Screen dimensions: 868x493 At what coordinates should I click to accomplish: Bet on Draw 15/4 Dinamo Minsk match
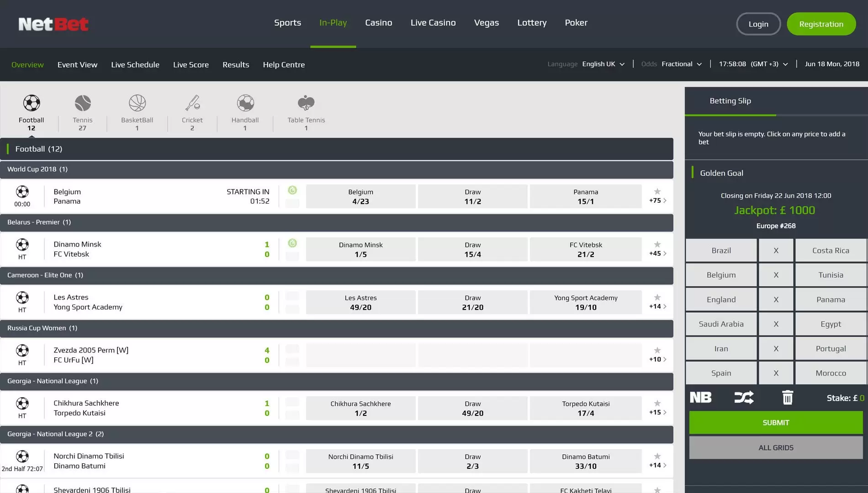[472, 249]
